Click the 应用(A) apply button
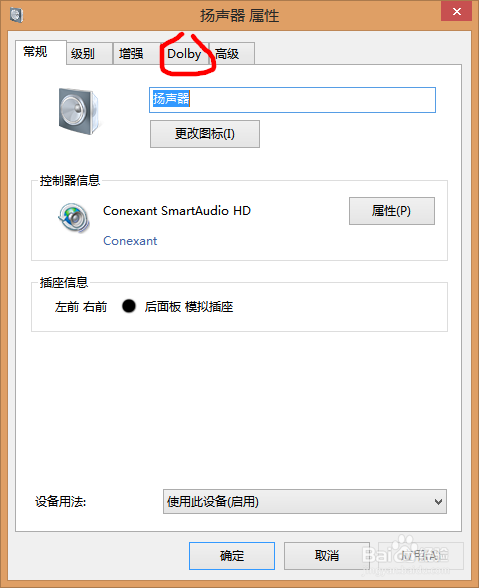 (421, 556)
